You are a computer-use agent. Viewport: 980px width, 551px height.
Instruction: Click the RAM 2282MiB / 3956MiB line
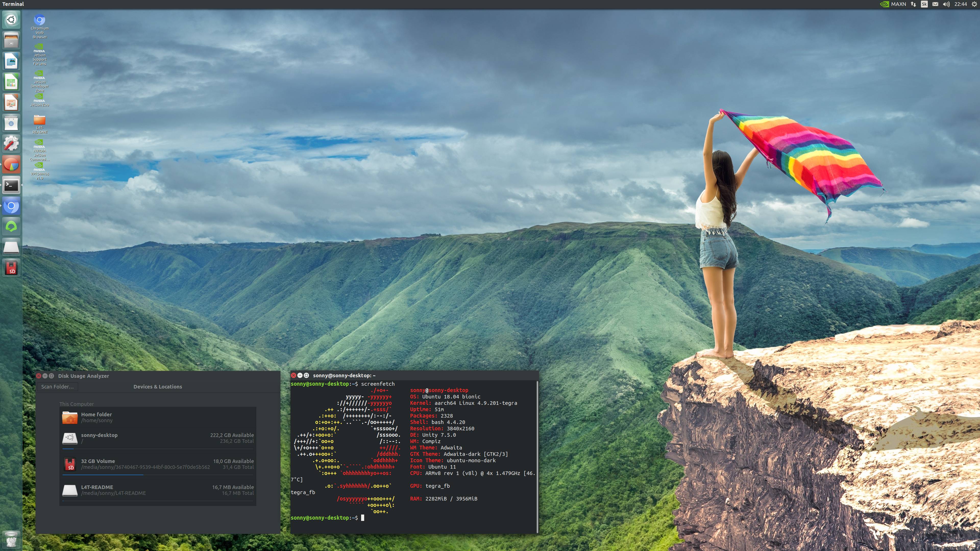click(x=444, y=498)
